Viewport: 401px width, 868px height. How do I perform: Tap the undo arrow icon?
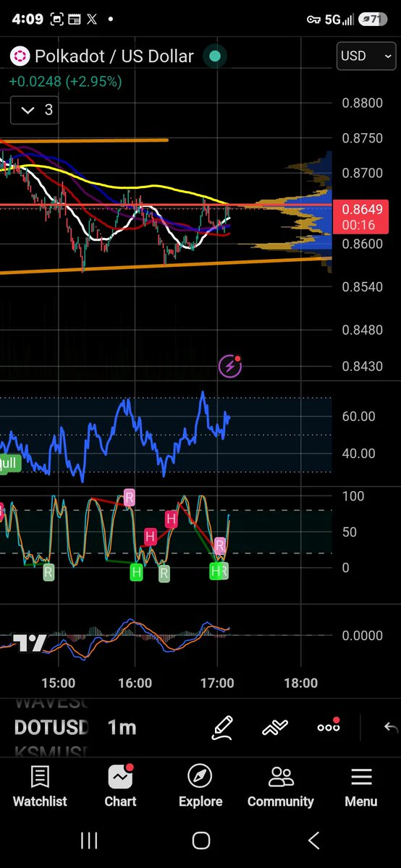[391, 727]
